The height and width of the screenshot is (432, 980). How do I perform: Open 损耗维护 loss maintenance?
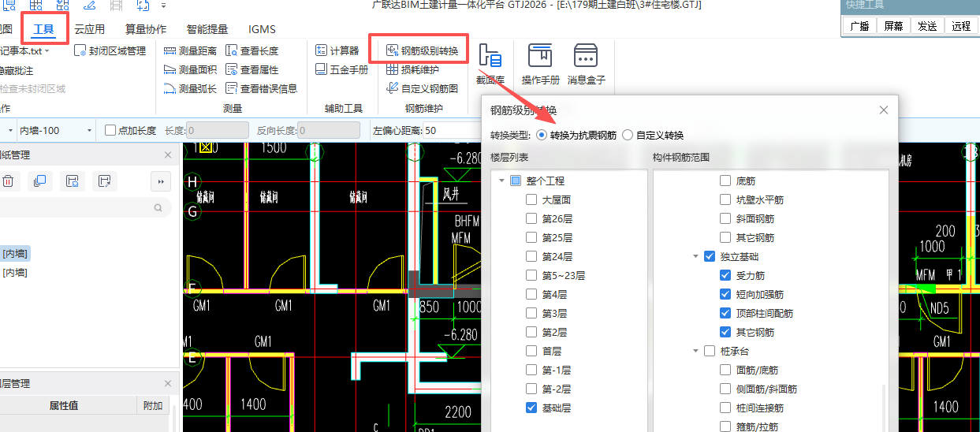coord(413,69)
